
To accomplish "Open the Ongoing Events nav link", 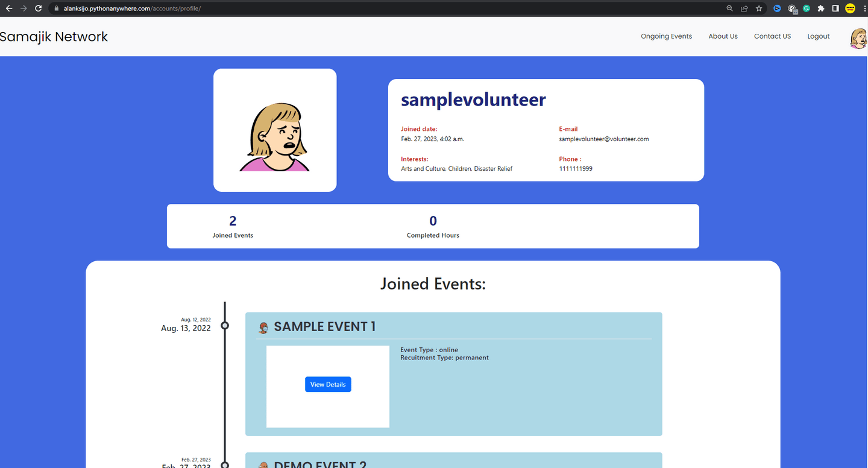I will pos(666,36).
